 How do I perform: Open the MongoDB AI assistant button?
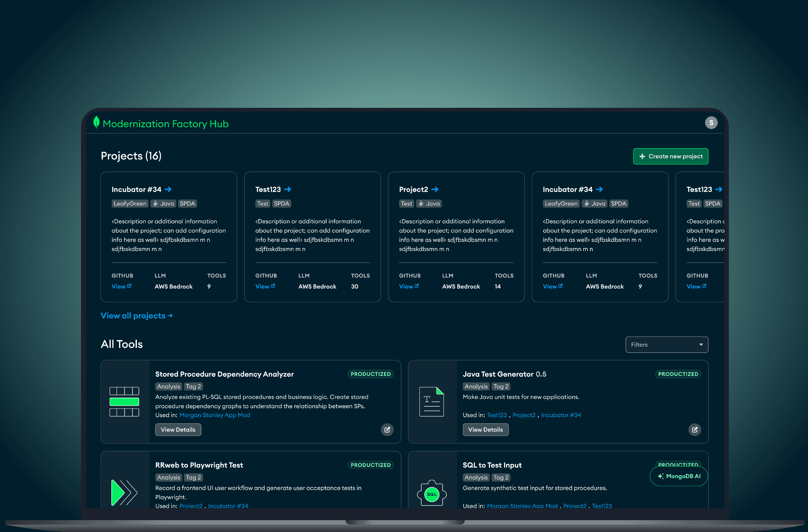(678, 476)
